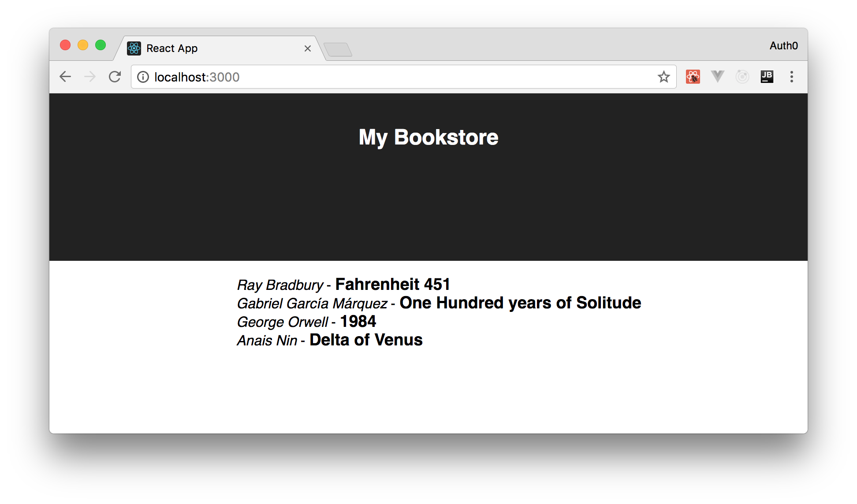857x504 pixels.
Task: Go back to the previous page
Action: [x=65, y=77]
